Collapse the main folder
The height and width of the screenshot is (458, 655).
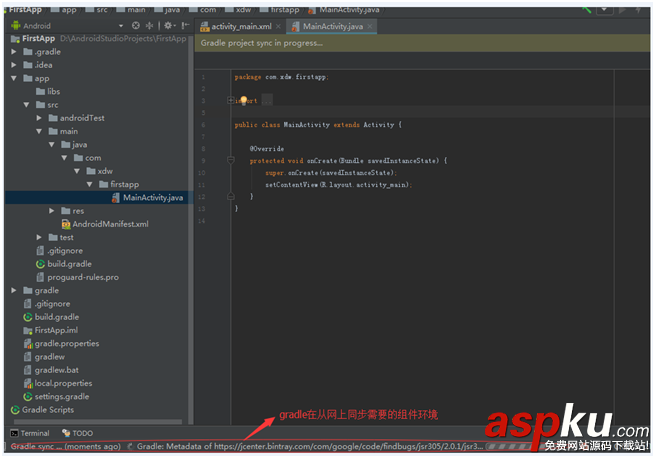(39, 131)
